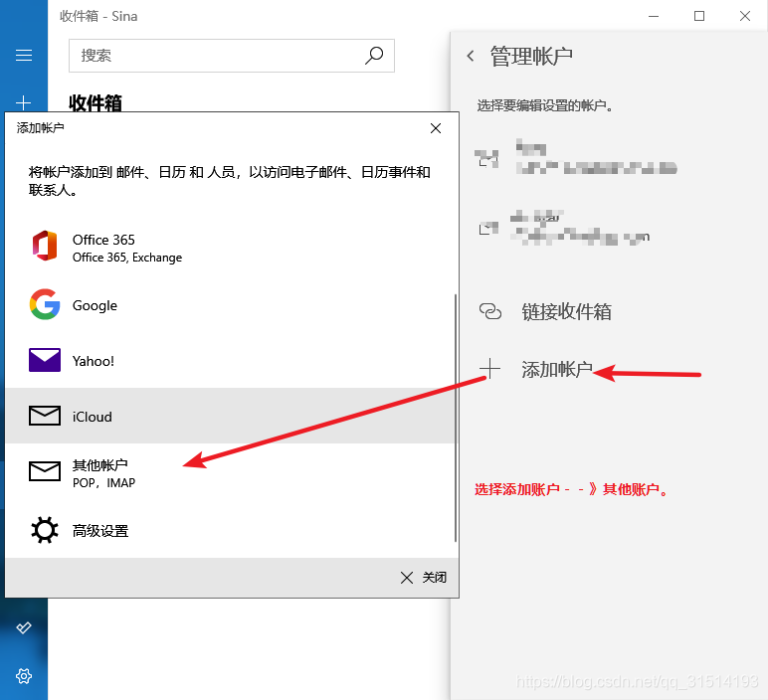Click the 管理帐户 panel title
Viewport: 768px width, 700px height.
pyautogui.click(x=531, y=56)
